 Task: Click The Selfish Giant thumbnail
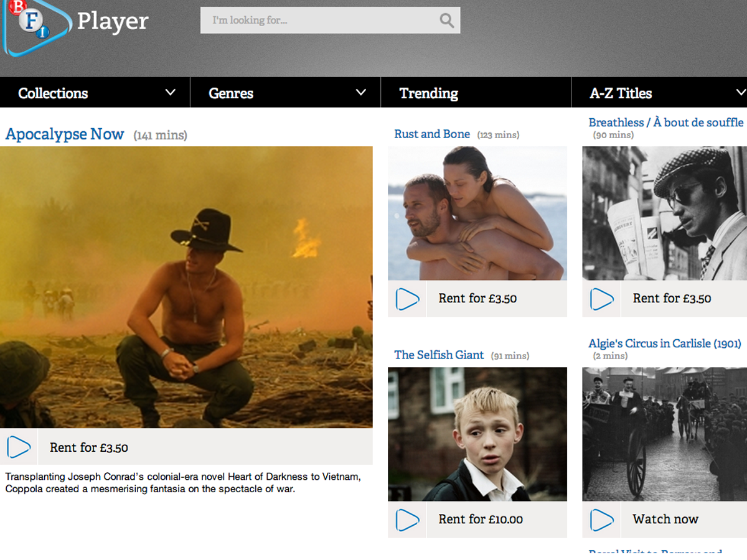pyautogui.click(x=477, y=434)
